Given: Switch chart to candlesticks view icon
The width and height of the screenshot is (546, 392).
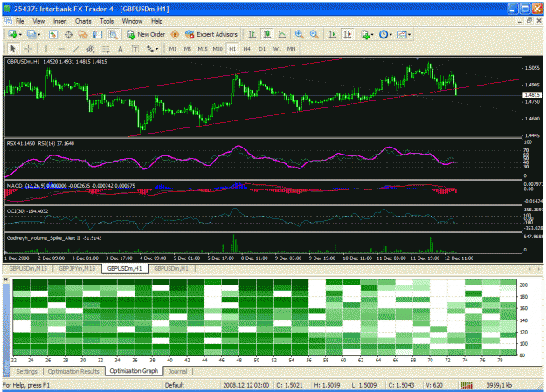Looking at the screenshot, I should (x=267, y=34).
